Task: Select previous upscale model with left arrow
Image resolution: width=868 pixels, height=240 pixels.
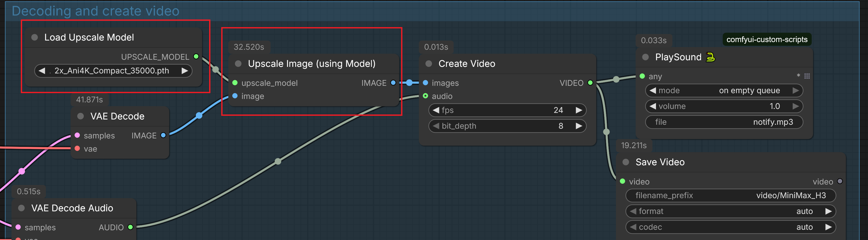Action: point(42,71)
